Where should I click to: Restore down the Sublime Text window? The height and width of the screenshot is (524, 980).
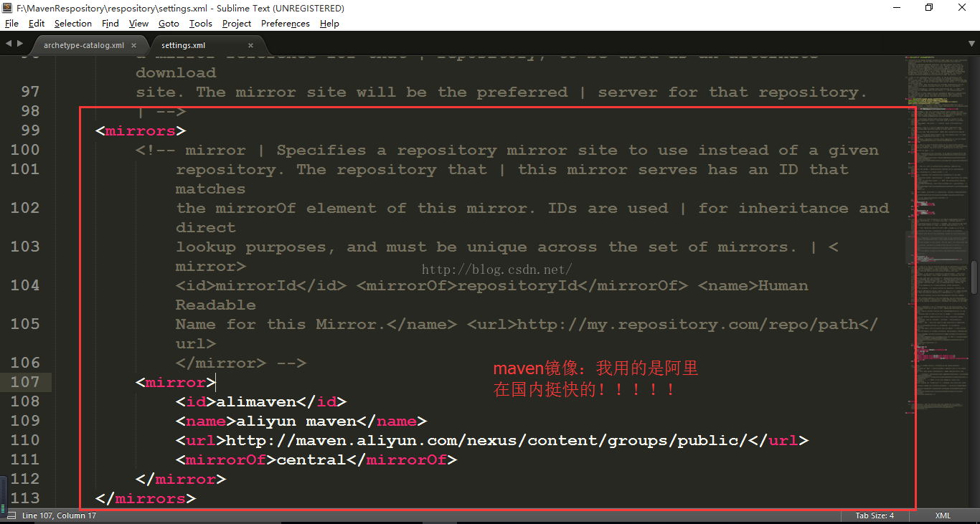[929, 8]
